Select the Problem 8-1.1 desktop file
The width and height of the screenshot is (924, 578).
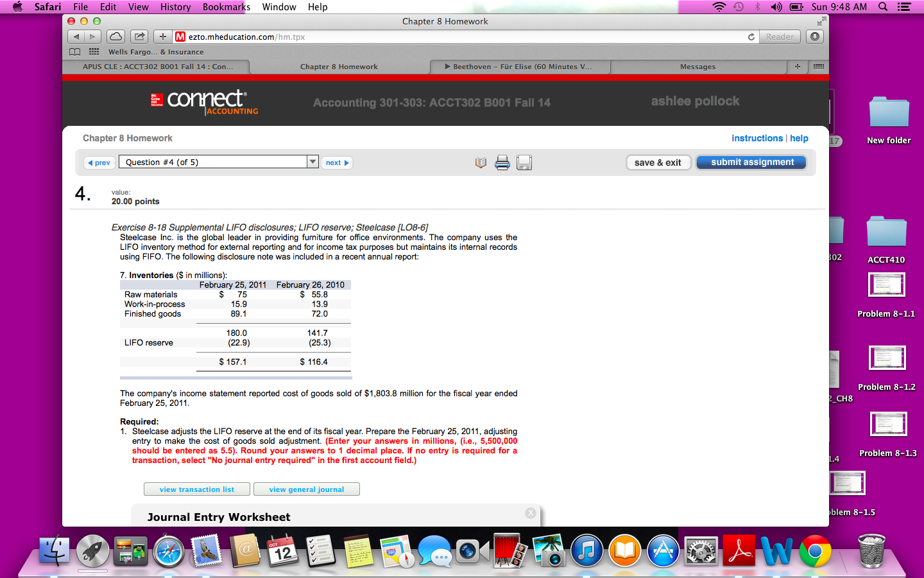click(886, 295)
